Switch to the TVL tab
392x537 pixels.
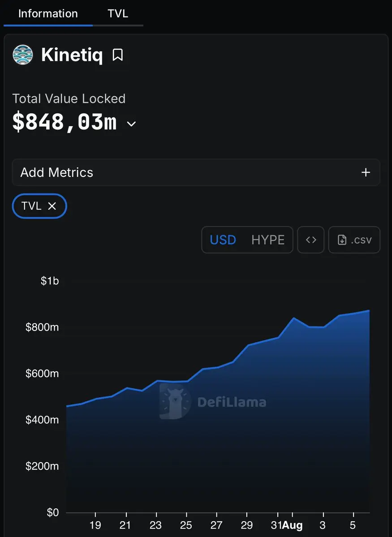click(x=117, y=14)
